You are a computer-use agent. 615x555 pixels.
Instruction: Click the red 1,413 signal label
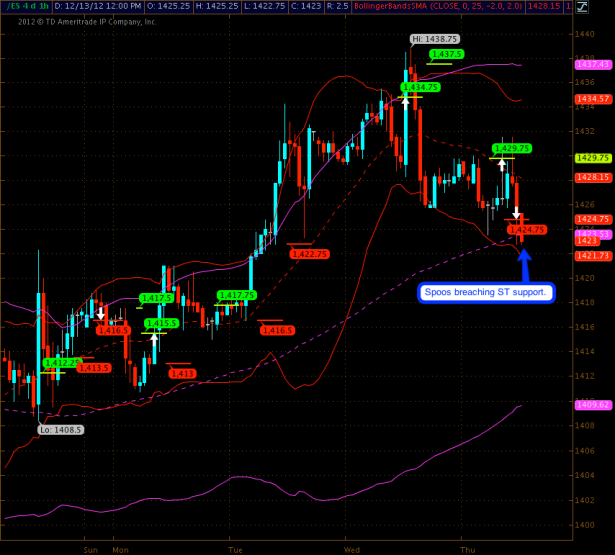[x=182, y=373]
